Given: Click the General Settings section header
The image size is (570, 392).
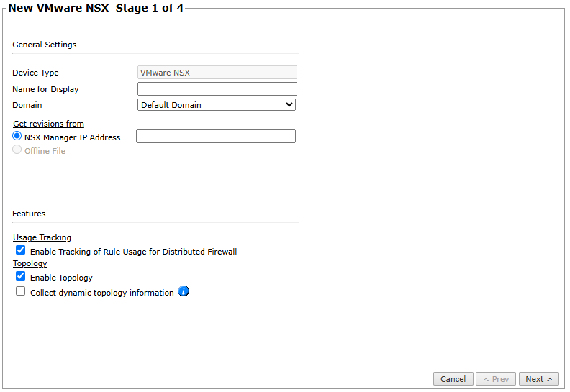Looking at the screenshot, I should [45, 45].
